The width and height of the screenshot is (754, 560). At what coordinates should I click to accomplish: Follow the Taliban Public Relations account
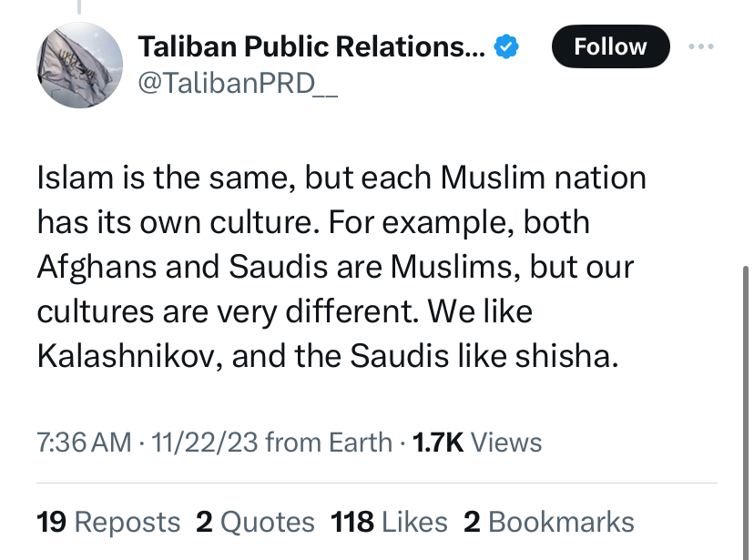click(x=611, y=46)
